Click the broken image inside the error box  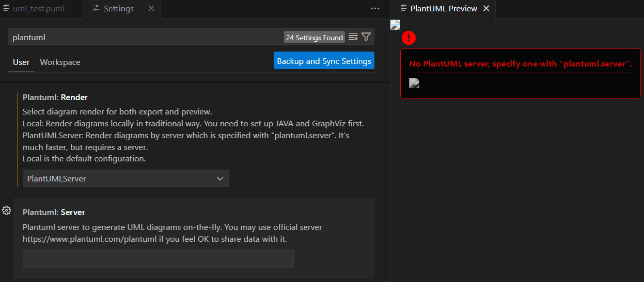[414, 83]
